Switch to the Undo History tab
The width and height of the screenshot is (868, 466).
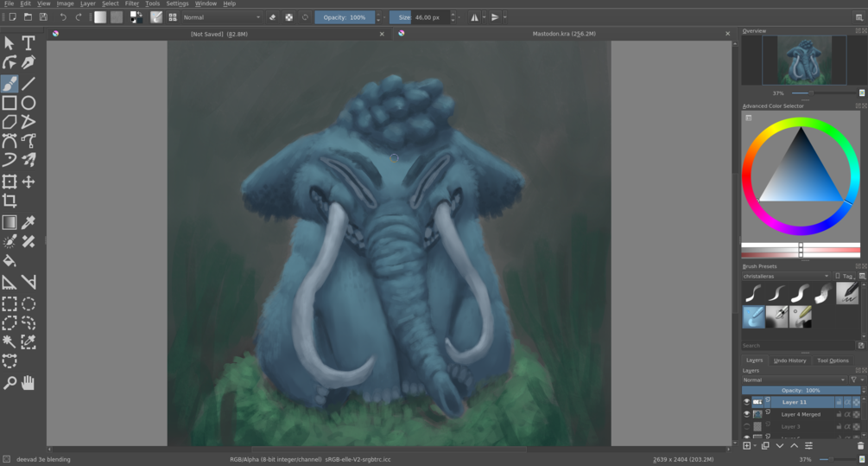coord(789,361)
